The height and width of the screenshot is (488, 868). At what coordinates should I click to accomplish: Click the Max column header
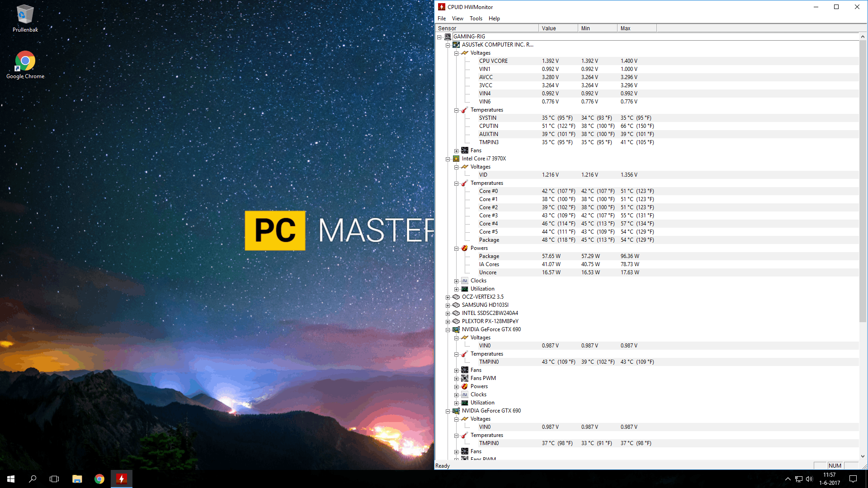point(636,28)
